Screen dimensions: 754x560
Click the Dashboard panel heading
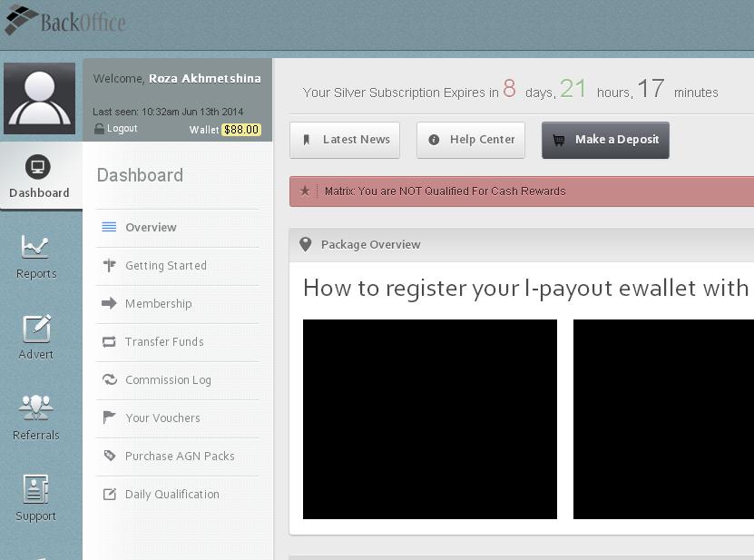140,175
